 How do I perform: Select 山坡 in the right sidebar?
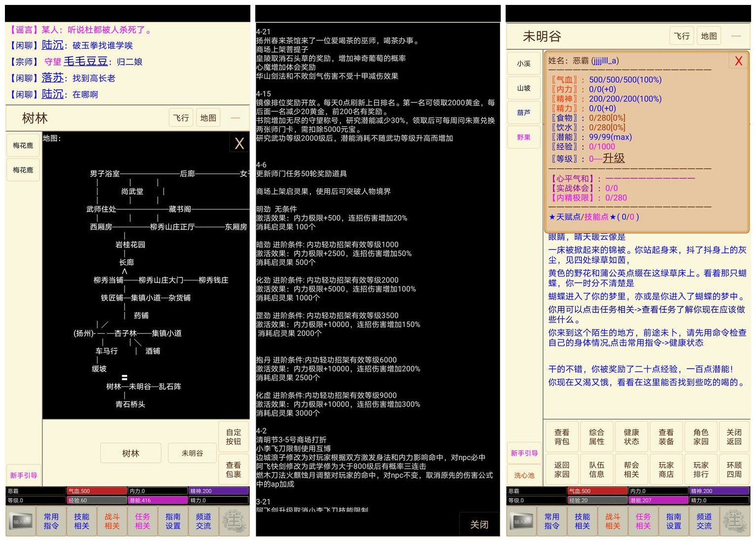click(x=524, y=88)
